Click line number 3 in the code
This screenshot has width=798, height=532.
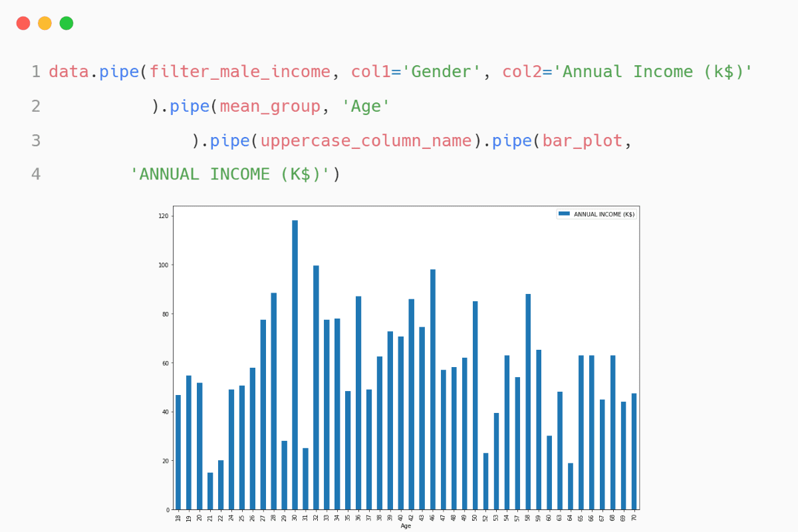36,141
